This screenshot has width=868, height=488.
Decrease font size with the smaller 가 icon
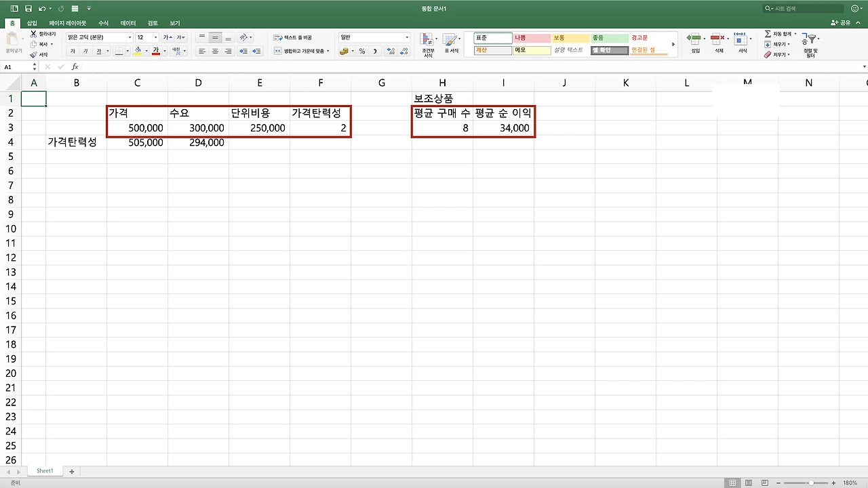[180, 37]
